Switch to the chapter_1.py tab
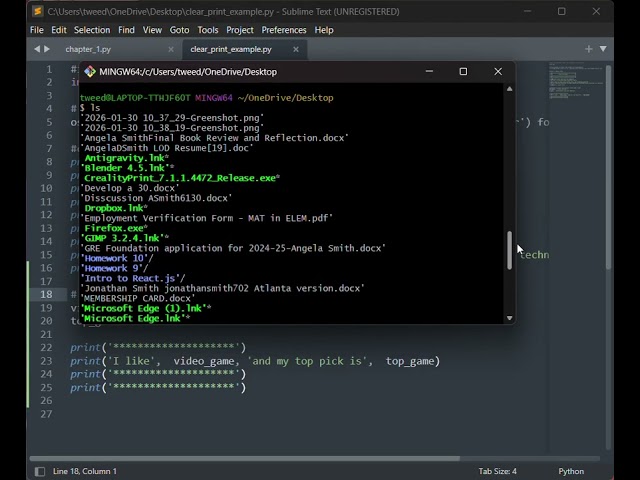The height and width of the screenshot is (480, 640). [88, 49]
